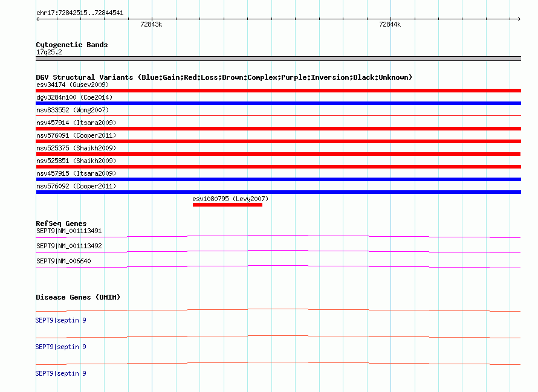Select the nsv576092 (Cooper2011) label
The width and height of the screenshot is (538, 392).
tap(76, 186)
